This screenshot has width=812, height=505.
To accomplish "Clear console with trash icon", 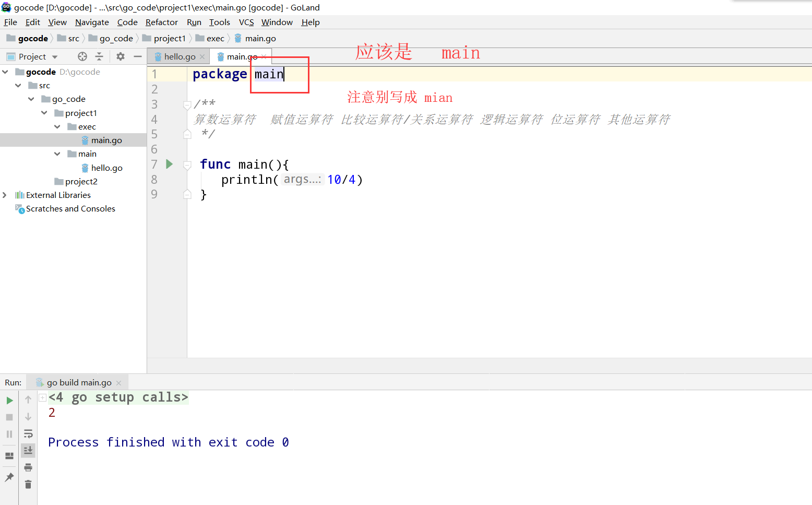I will (x=28, y=485).
